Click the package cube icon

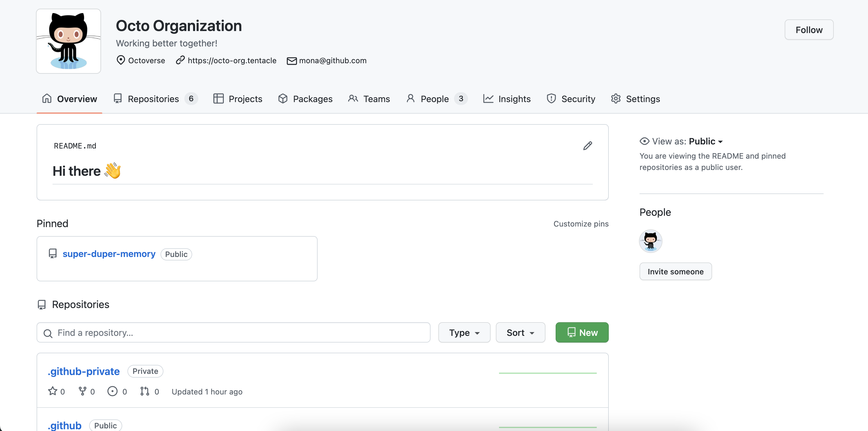coord(283,98)
